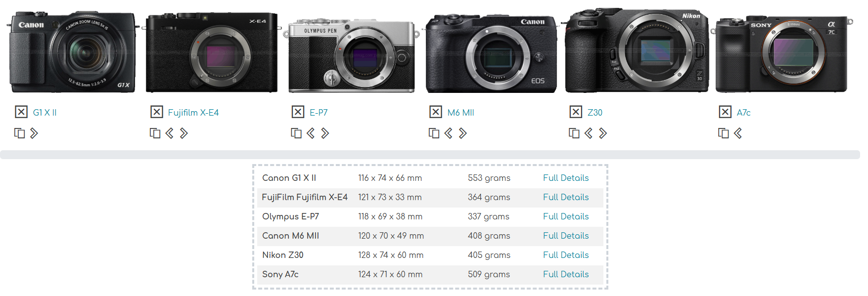Select the '116 x 74 x 66 mm' dimensions
This screenshot has width=868, height=296.
[390, 178]
